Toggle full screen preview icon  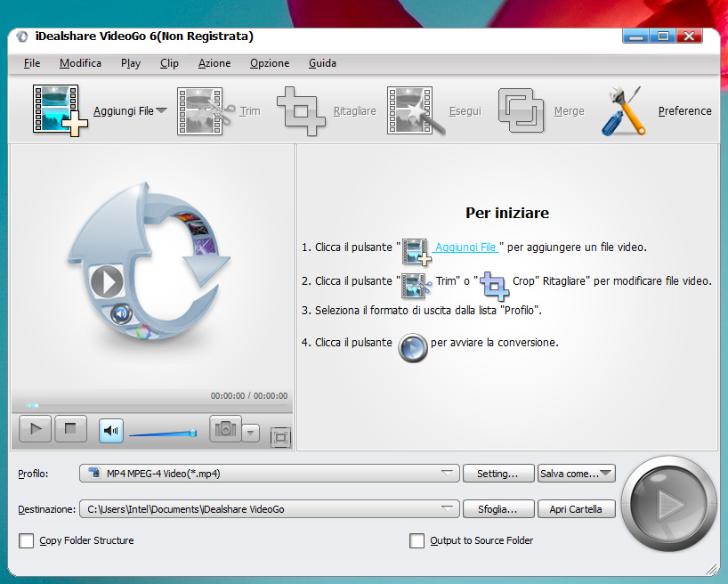pos(280,436)
